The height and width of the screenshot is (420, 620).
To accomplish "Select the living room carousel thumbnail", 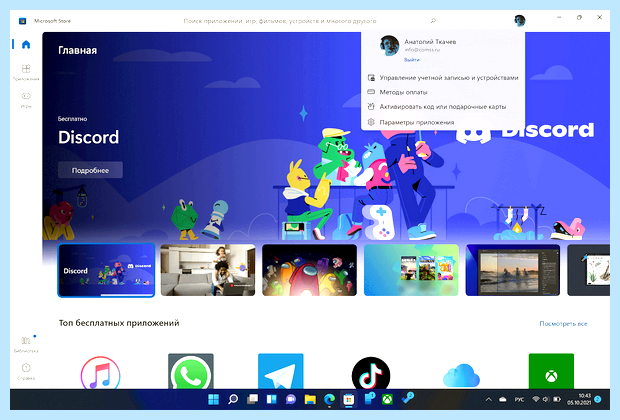I will [x=208, y=270].
